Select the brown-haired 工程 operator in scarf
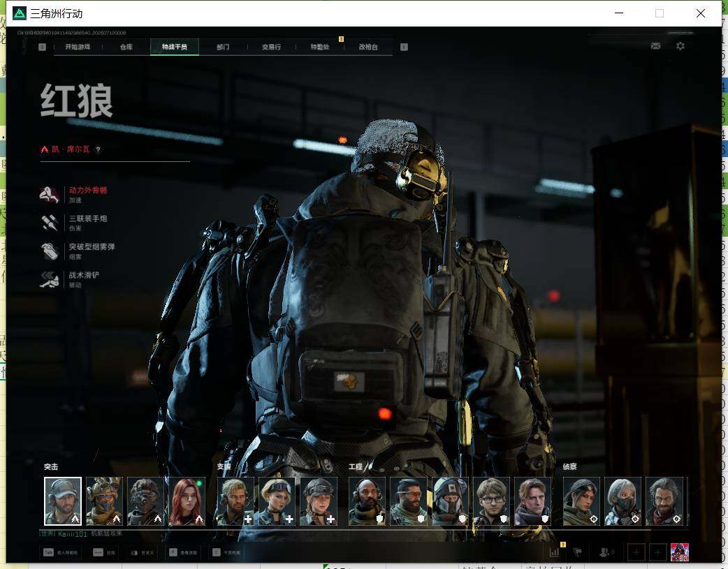Screen dimensions: 728x569 pyautogui.click(x=533, y=501)
